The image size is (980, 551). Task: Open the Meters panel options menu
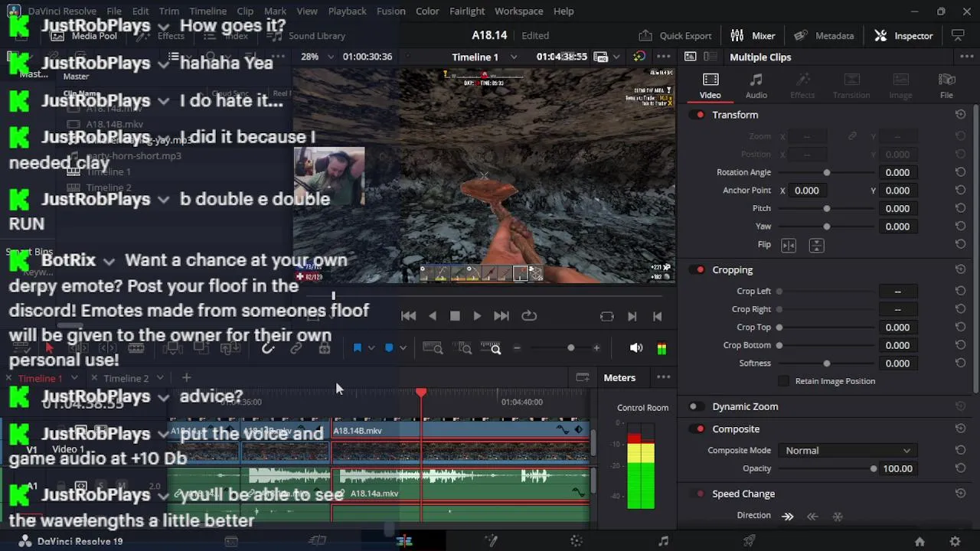click(664, 377)
